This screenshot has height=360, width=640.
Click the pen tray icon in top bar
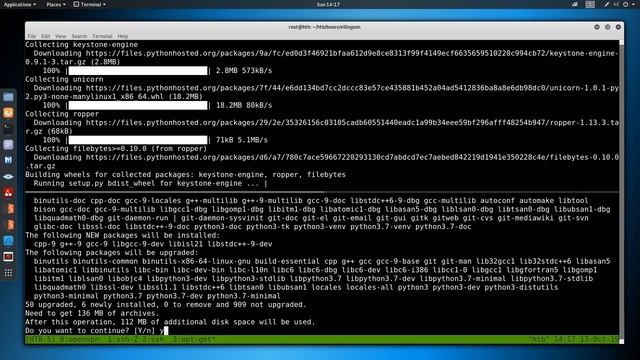[x=607, y=4]
